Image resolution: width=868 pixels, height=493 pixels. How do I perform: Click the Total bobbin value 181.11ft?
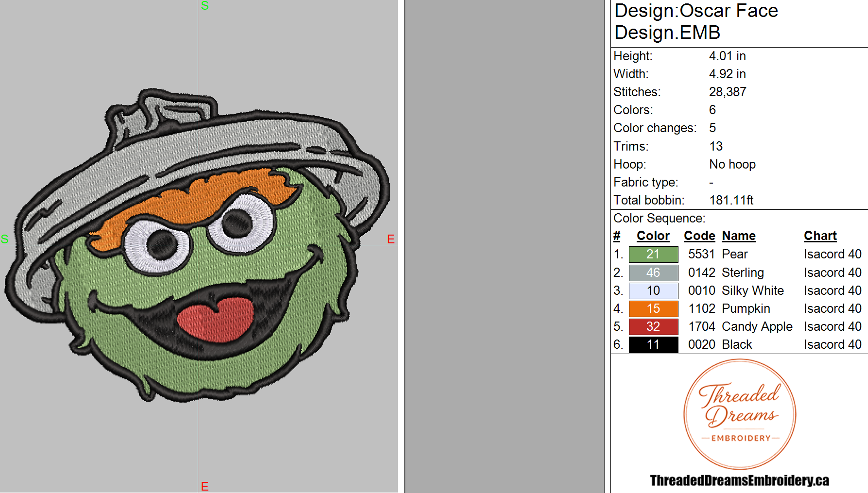point(731,200)
